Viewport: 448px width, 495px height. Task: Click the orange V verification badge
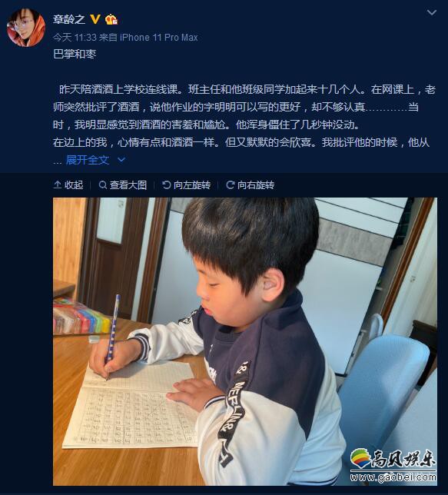coord(95,19)
